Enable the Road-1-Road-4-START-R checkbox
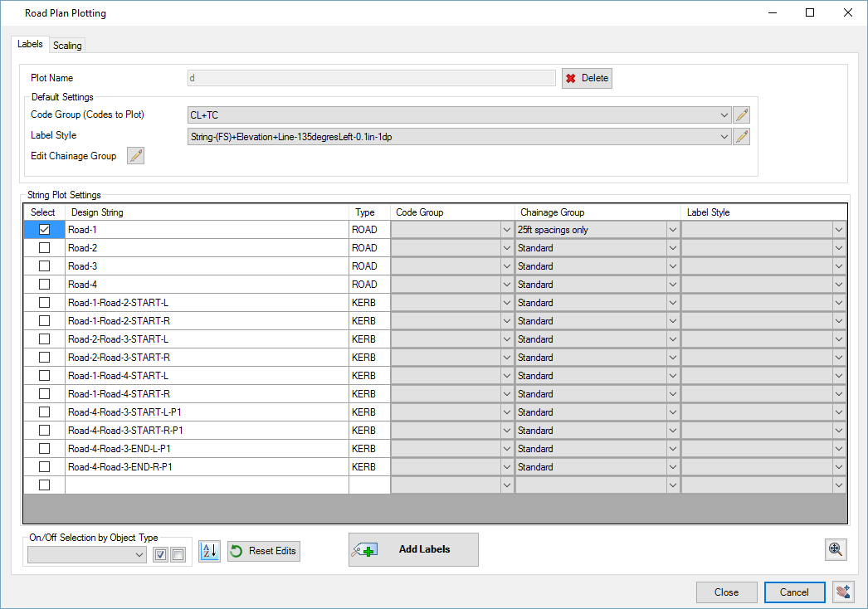This screenshot has height=609, width=868. [44, 393]
